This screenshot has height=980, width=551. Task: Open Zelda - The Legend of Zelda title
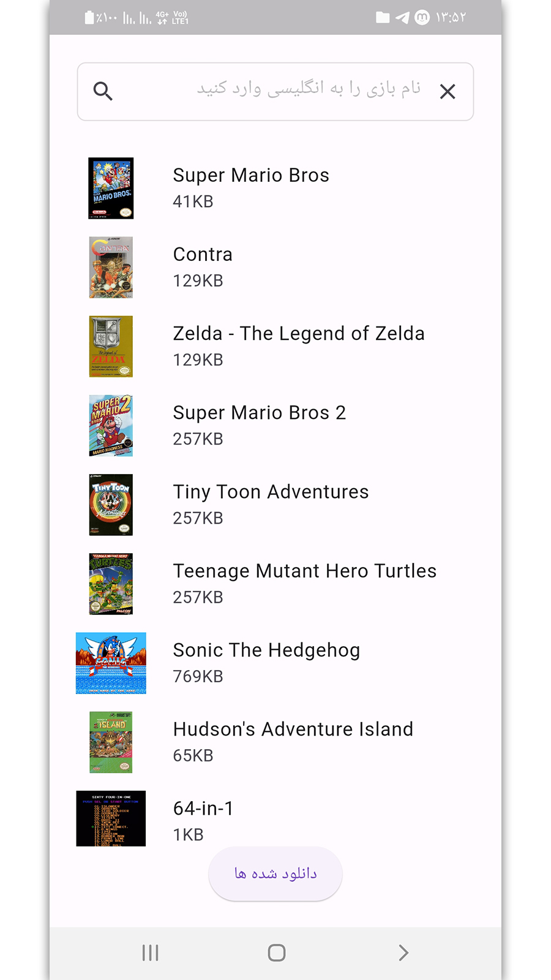pyautogui.click(x=299, y=334)
